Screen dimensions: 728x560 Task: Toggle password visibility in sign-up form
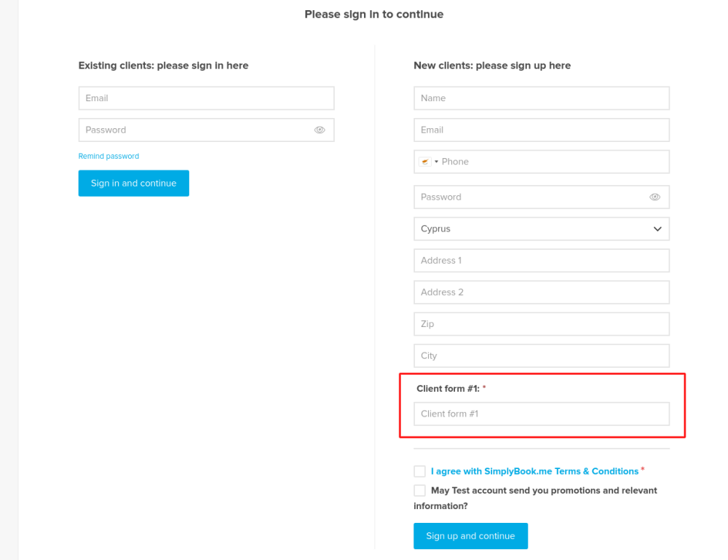654,197
